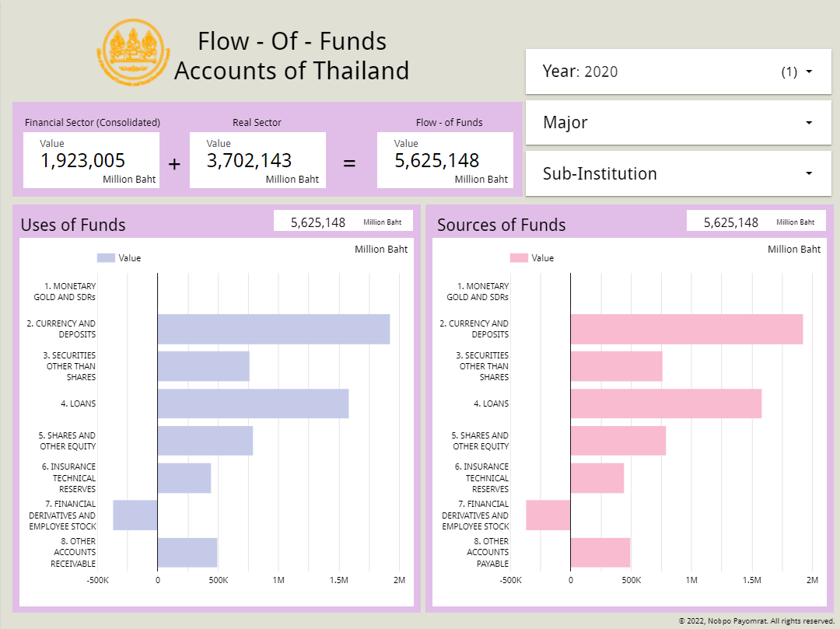Click the Financial Sector value card 1,923,005

tap(92, 159)
